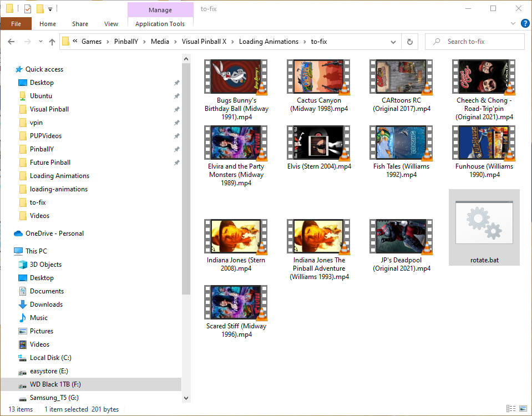
Task: Expand the address bar history dropdown
Action: (x=393, y=42)
